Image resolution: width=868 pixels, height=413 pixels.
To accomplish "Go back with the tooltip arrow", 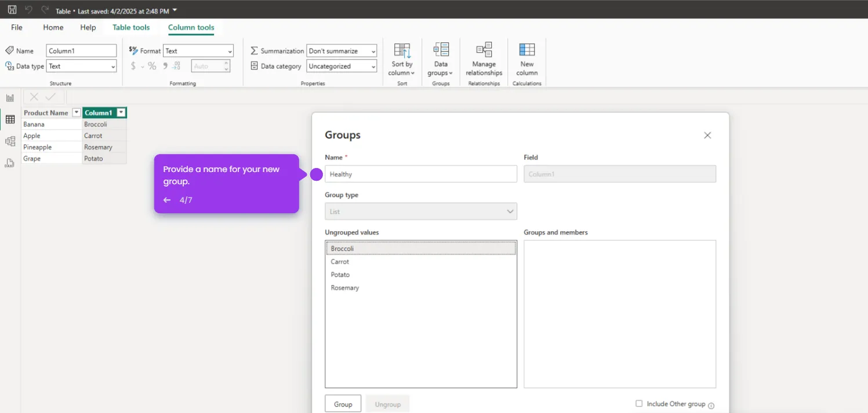I will pos(167,200).
